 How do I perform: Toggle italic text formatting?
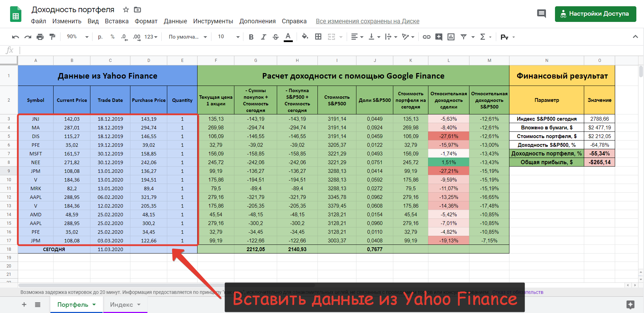pyautogui.click(x=264, y=37)
